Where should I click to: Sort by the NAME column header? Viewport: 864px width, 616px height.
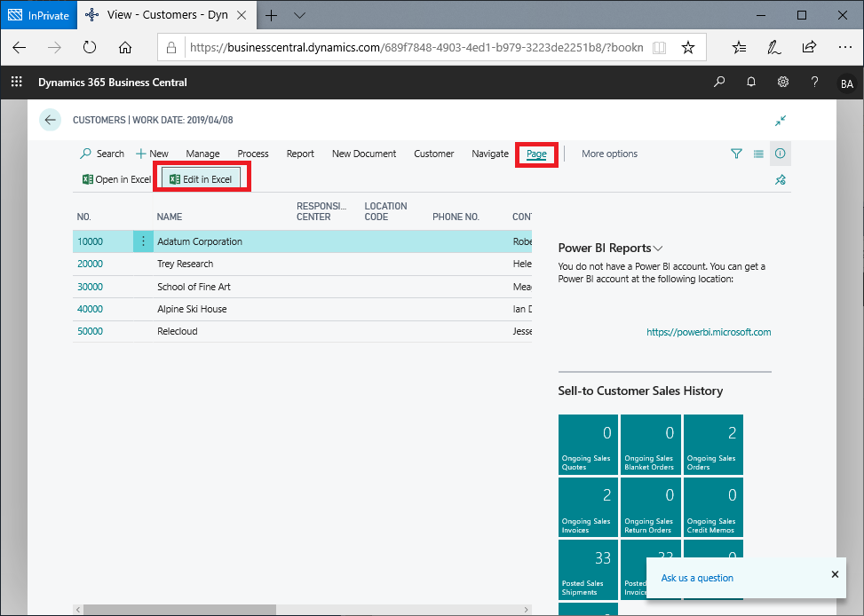point(170,217)
